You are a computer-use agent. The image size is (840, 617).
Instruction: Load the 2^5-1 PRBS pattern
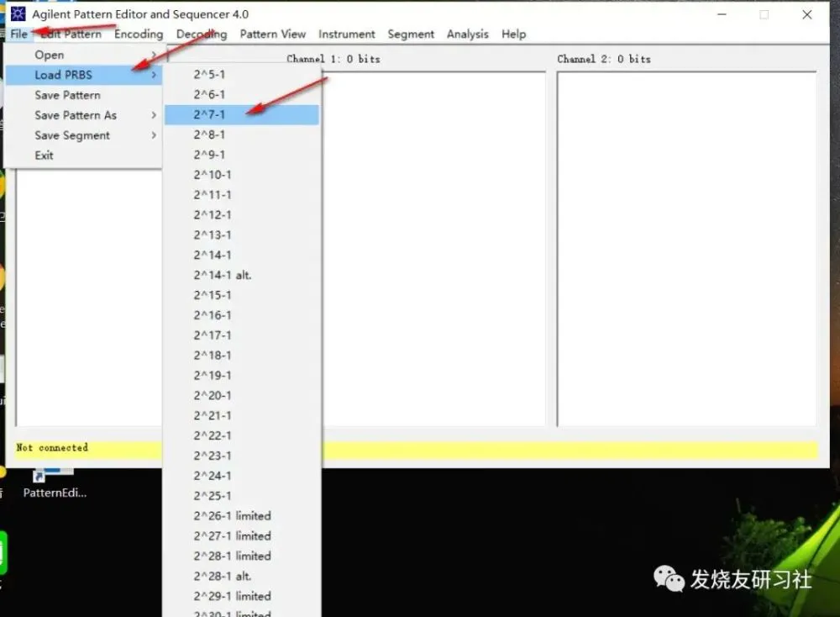[242, 74]
